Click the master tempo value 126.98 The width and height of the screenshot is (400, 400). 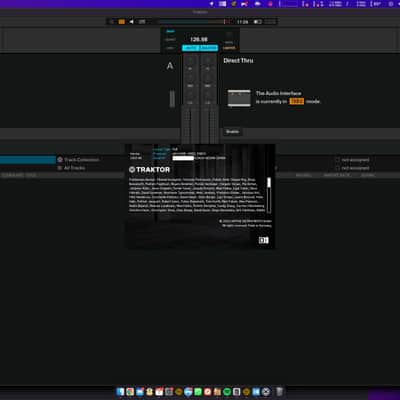coord(199,39)
